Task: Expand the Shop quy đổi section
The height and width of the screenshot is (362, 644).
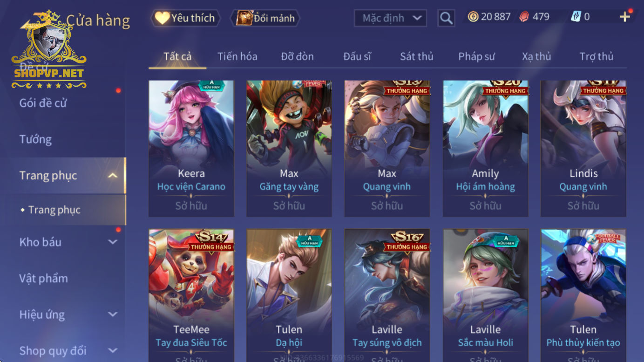Action: [113, 350]
